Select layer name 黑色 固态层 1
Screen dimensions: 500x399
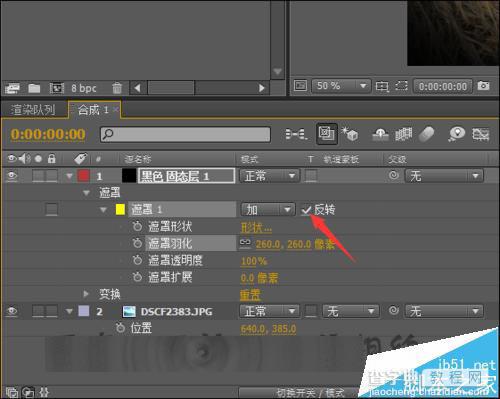[186, 176]
